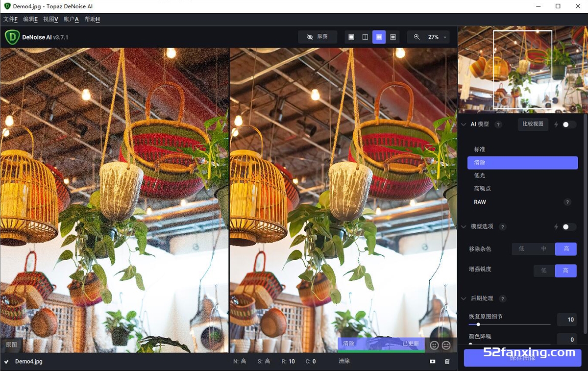This screenshot has width=588, height=371.
Task: Open help for 模型选项 section
Action: tap(502, 227)
